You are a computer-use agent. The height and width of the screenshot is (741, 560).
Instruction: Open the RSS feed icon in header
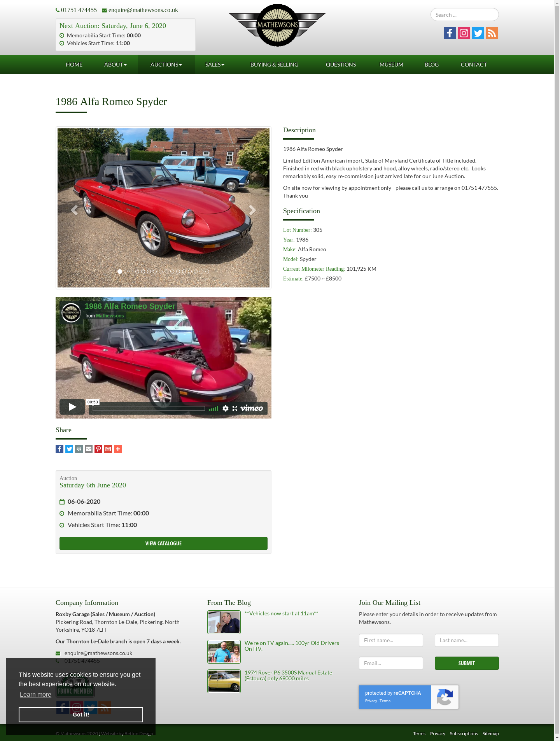click(492, 33)
